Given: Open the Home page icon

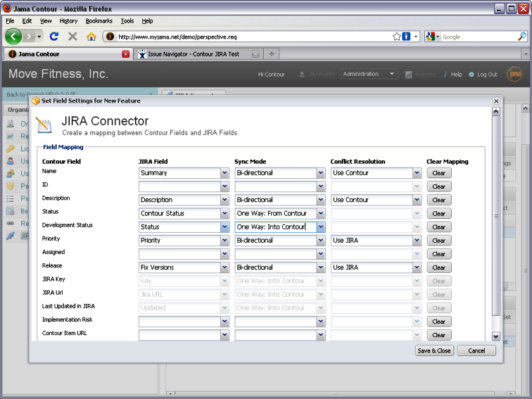Looking at the screenshot, I should pyautogui.click(x=91, y=37).
